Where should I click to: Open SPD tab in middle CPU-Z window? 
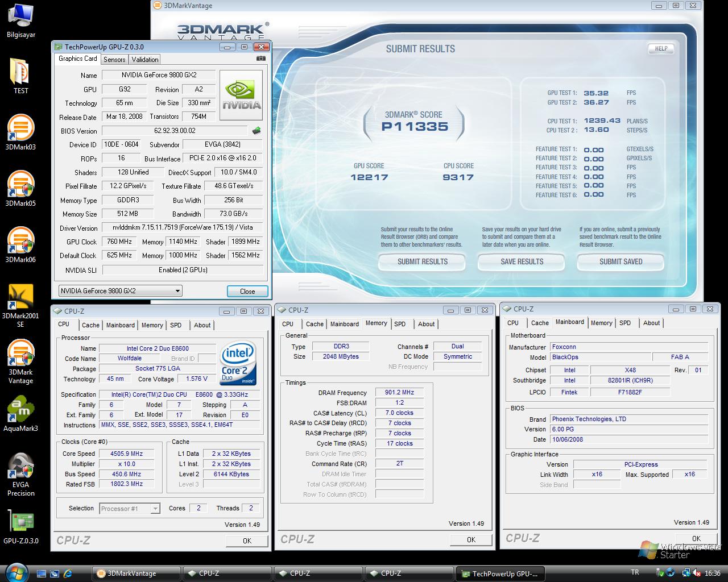[400, 324]
